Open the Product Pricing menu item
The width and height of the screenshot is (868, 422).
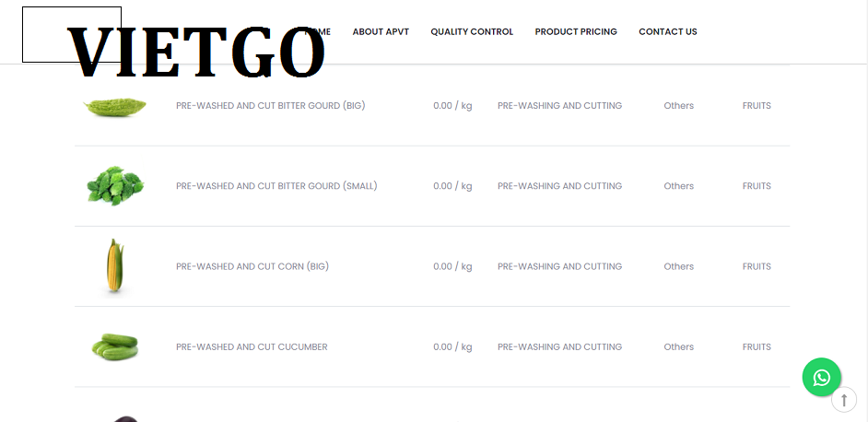point(576,31)
